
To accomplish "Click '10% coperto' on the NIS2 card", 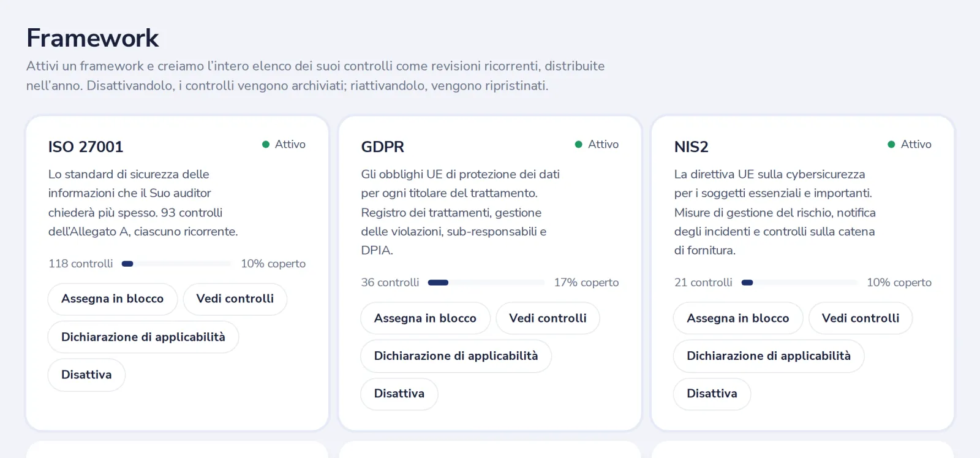I will click(x=899, y=283).
